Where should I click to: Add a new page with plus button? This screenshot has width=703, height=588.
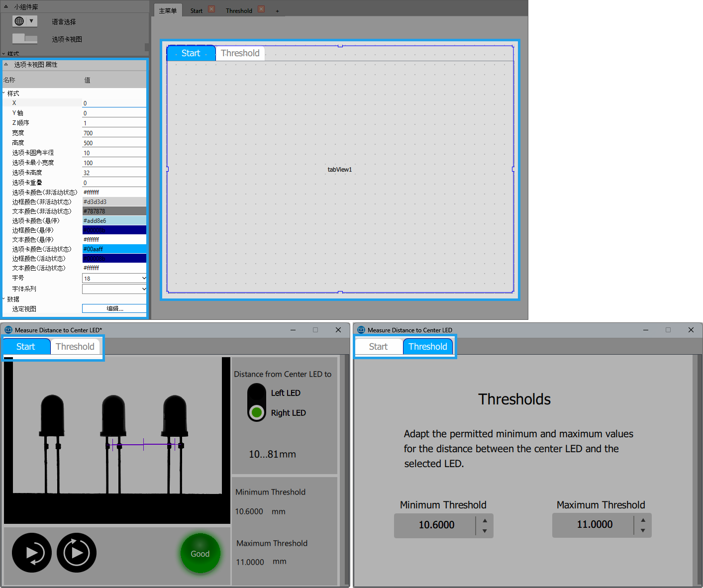click(x=277, y=11)
